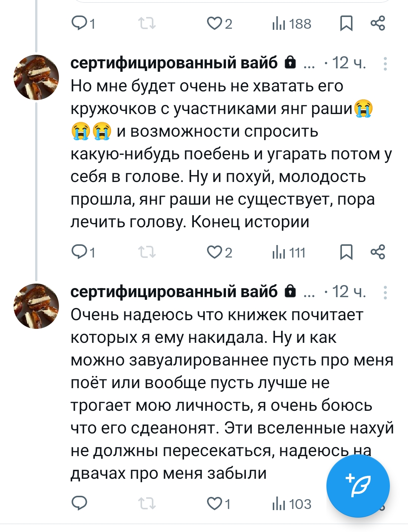
Task: Bookmark the top post with 188 views
Action: click(x=346, y=23)
